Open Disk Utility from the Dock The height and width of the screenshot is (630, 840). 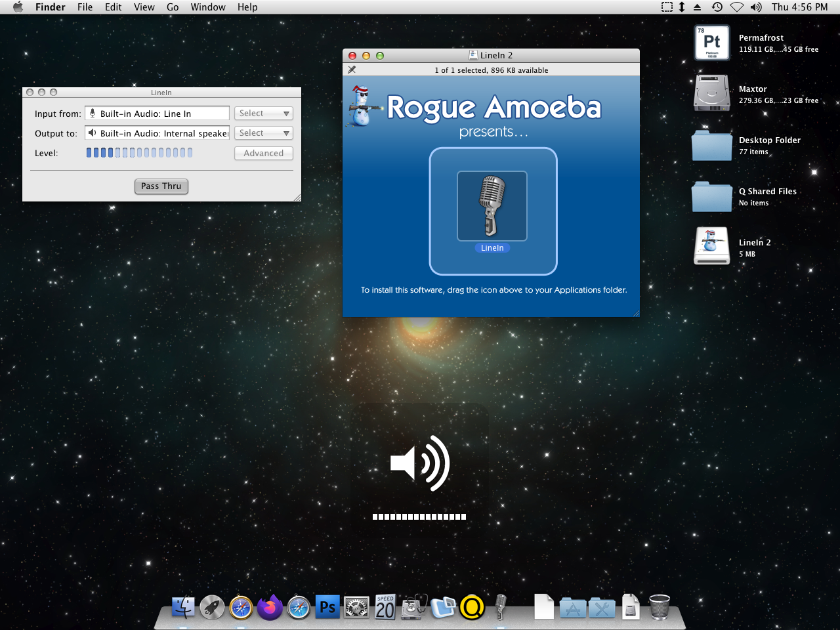[414, 608]
